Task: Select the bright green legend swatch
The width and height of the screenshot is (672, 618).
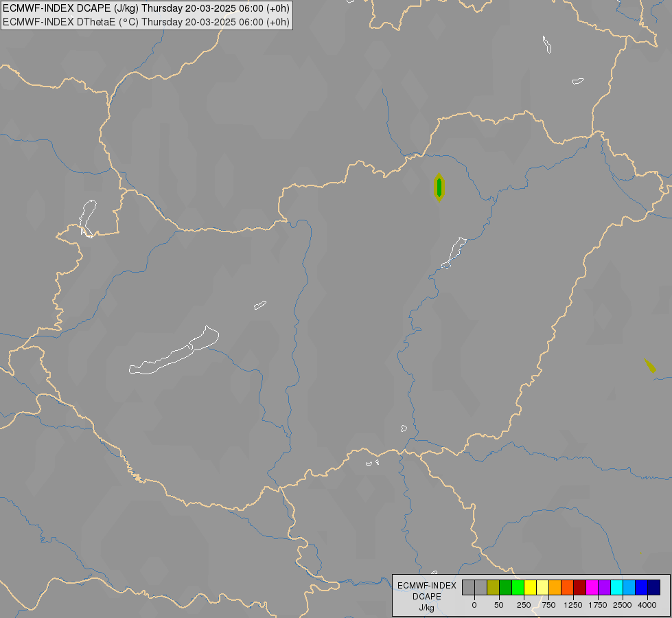Action: click(x=518, y=588)
